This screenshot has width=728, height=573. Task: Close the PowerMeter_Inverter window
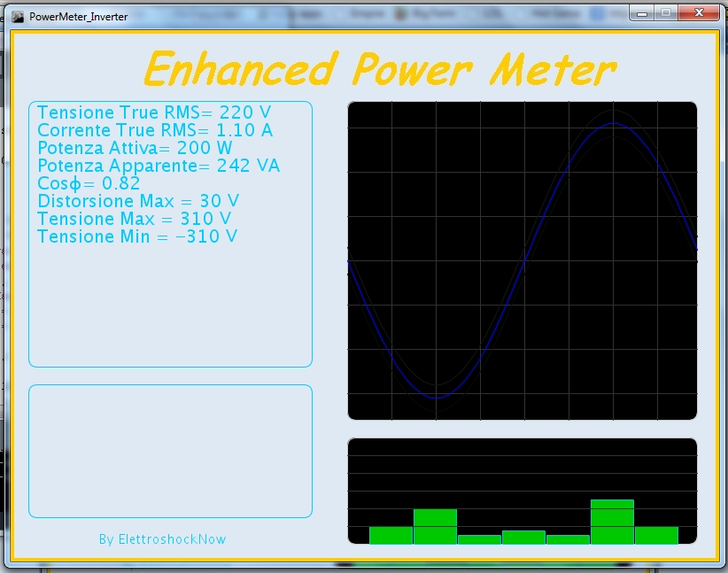pos(699,13)
